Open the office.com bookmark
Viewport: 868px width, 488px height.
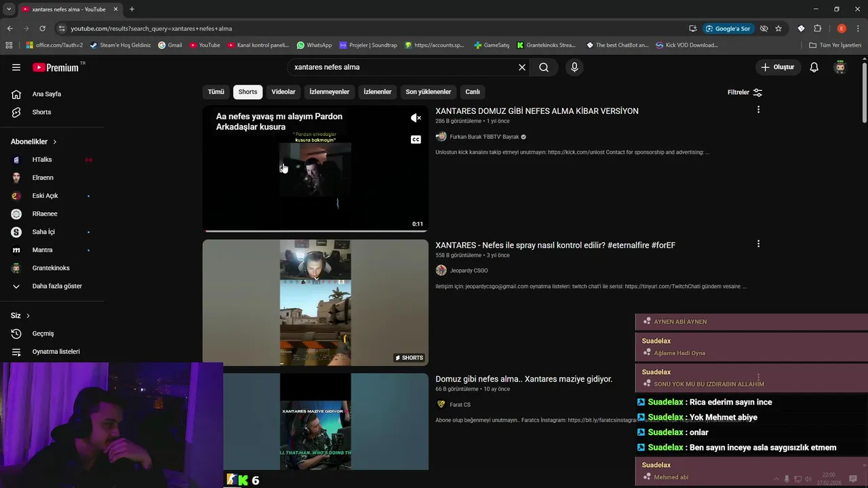tap(54, 45)
